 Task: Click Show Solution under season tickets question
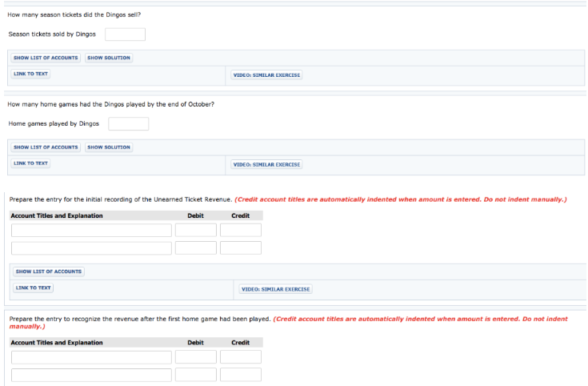coord(109,58)
